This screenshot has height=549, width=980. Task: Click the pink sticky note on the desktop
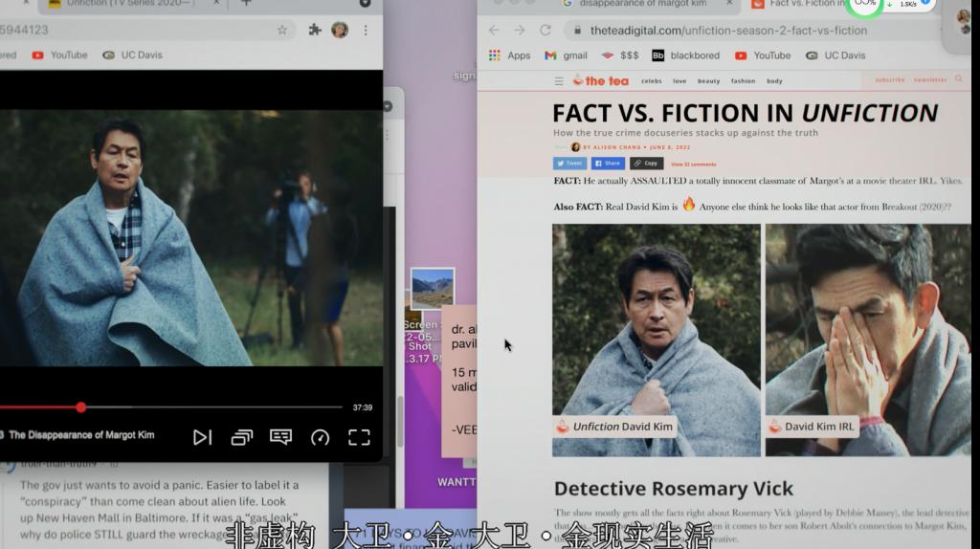(459, 381)
